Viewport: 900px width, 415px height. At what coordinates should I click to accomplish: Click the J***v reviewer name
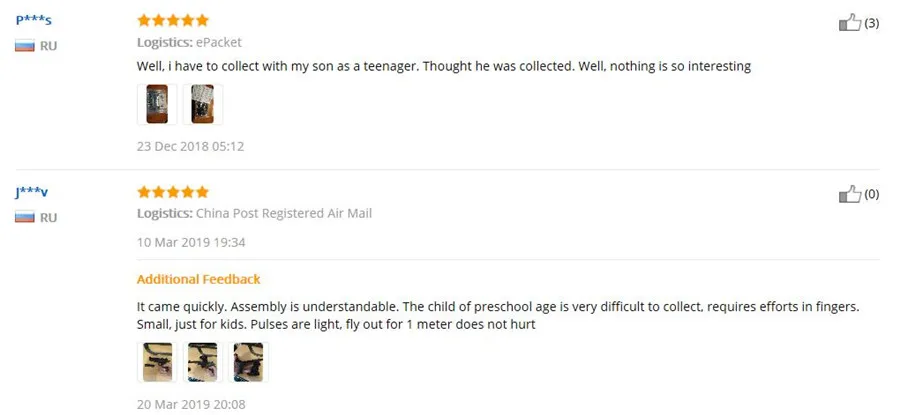point(32,192)
